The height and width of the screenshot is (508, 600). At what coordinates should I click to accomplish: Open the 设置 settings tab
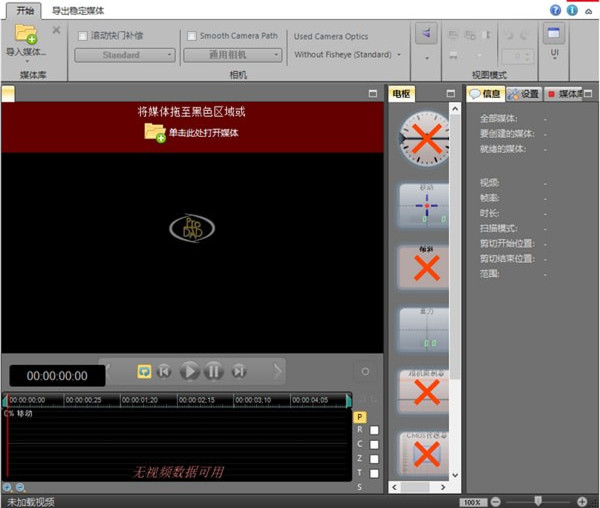[x=523, y=94]
